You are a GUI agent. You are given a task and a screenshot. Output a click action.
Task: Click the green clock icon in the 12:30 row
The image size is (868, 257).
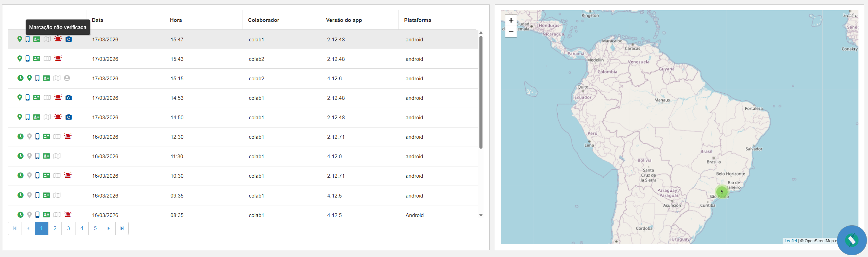point(20,137)
